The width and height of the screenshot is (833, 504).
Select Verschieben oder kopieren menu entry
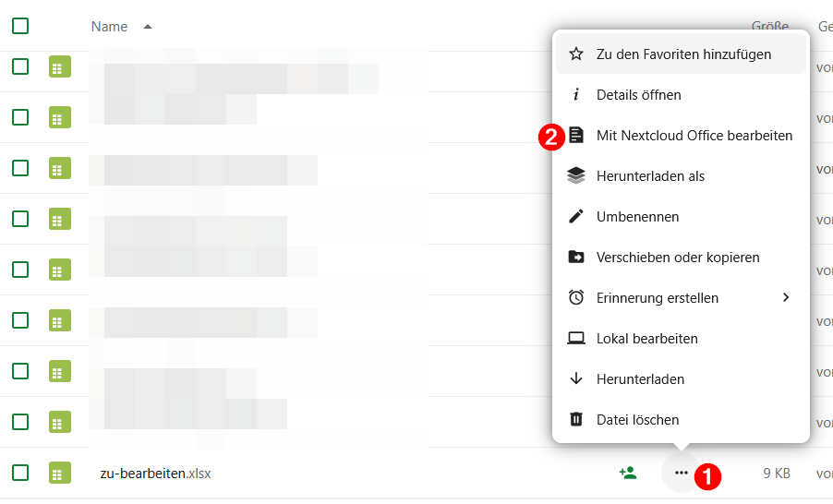678,258
